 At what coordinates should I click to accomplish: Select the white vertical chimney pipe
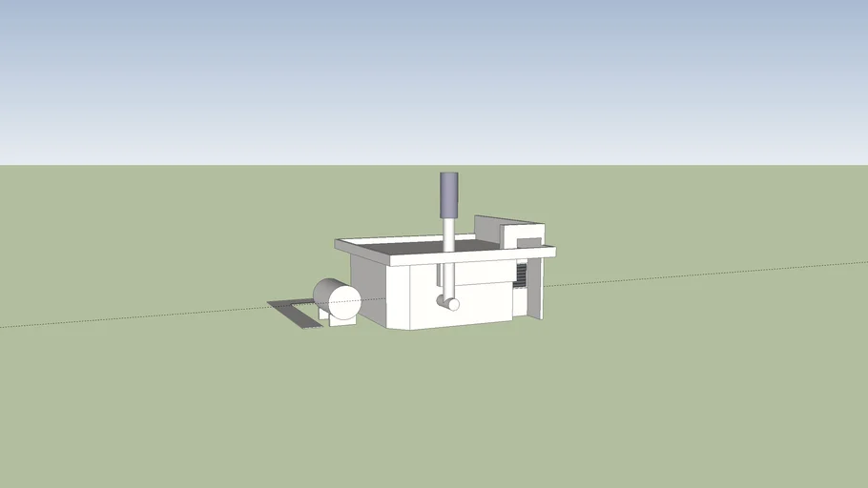[449, 257]
